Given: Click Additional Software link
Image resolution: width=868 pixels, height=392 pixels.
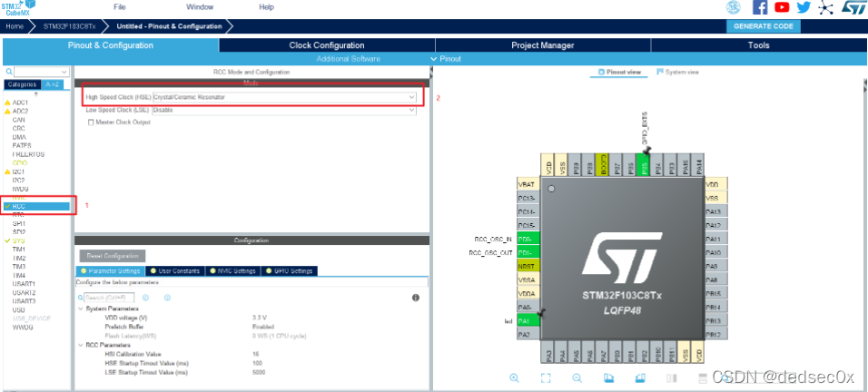Looking at the screenshot, I should pyautogui.click(x=348, y=59).
